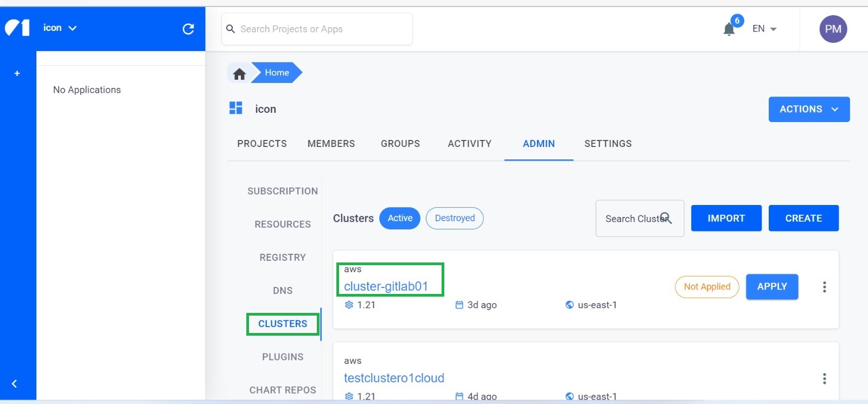Click the Clusters heading text

(353, 218)
